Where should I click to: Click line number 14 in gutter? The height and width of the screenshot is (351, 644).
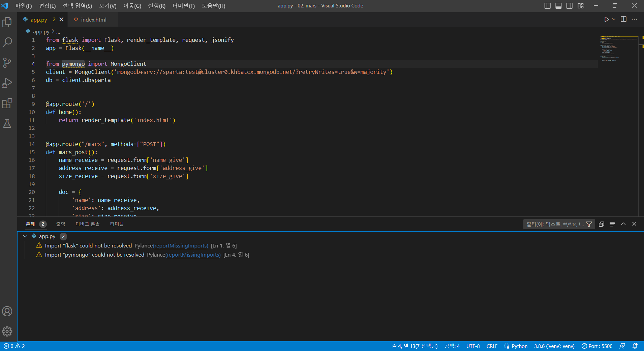pos(32,144)
